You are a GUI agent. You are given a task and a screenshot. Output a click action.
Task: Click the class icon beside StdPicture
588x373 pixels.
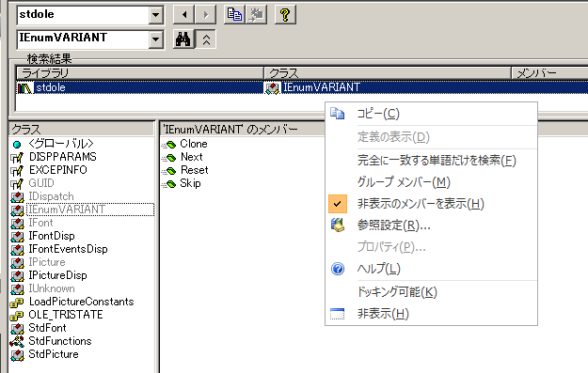point(17,354)
